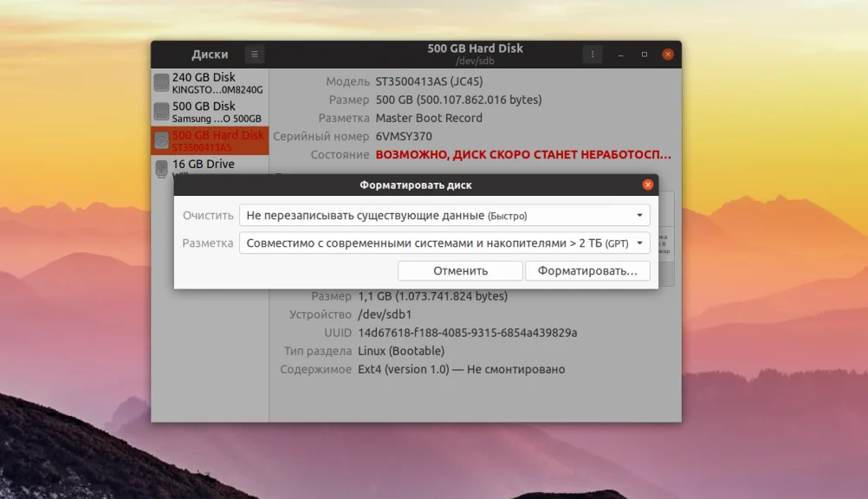This screenshot has height=499, width=868.
Task: Click contents Ext4 (version 1.0) value
Action: [461, 369]
